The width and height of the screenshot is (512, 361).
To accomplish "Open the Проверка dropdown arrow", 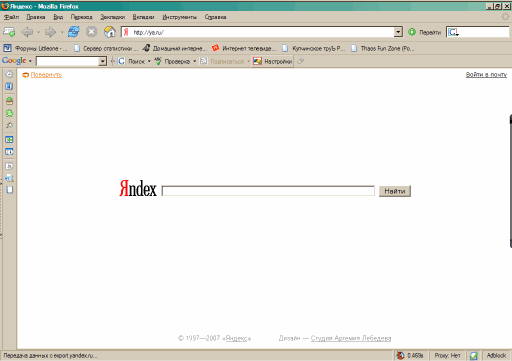I will pos(195,61).
